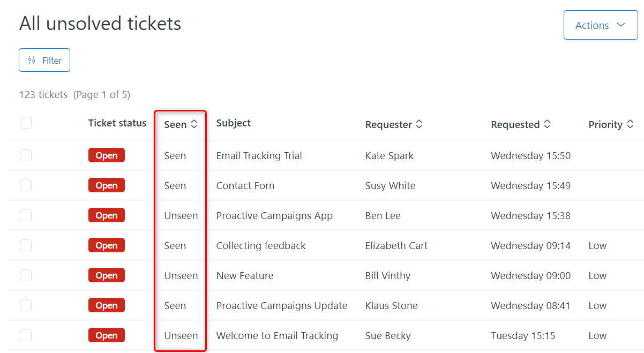Click the Filter button
Viewport: 644px width, 353px height.
[x=44, y=59]
